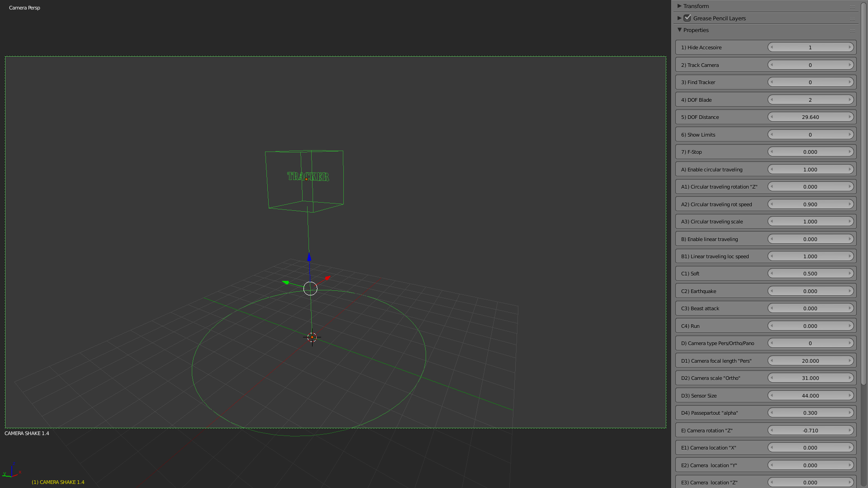Decrease Hide Accesoire using its left arrow
868x488 pixels.
(x=772, y=47)
